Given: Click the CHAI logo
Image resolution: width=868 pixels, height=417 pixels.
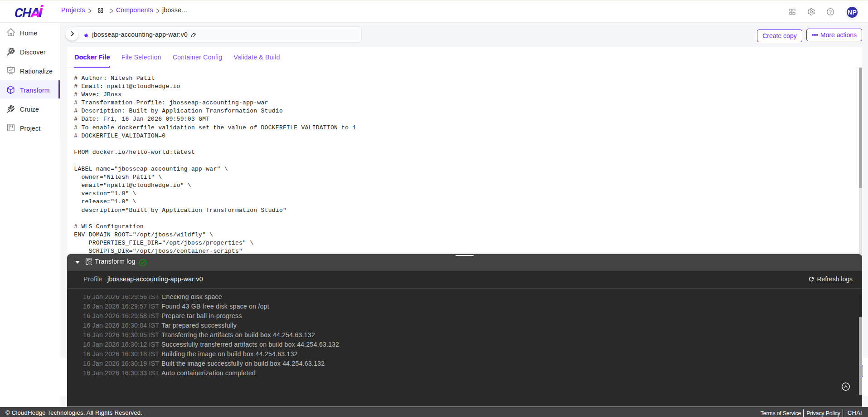Looking at the screenshot, I should 29,12.
